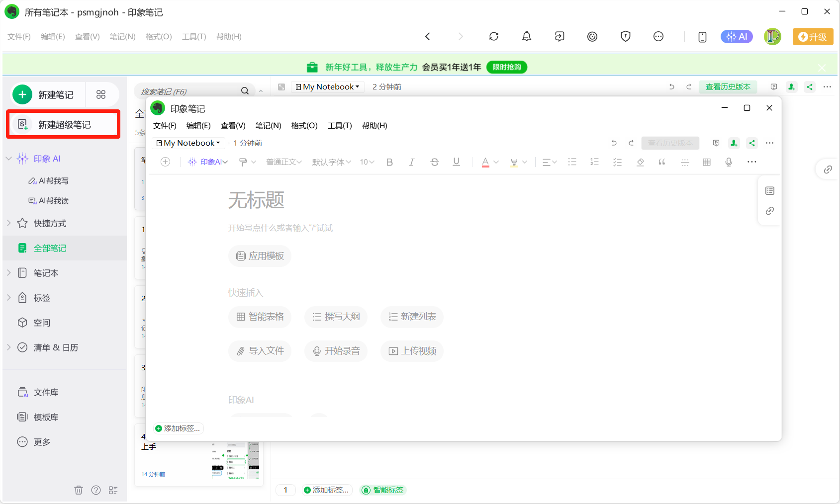Open the AI assistant button in main toolbar
The height and width of the screenshot is (504, 840).
click(737, 36)
